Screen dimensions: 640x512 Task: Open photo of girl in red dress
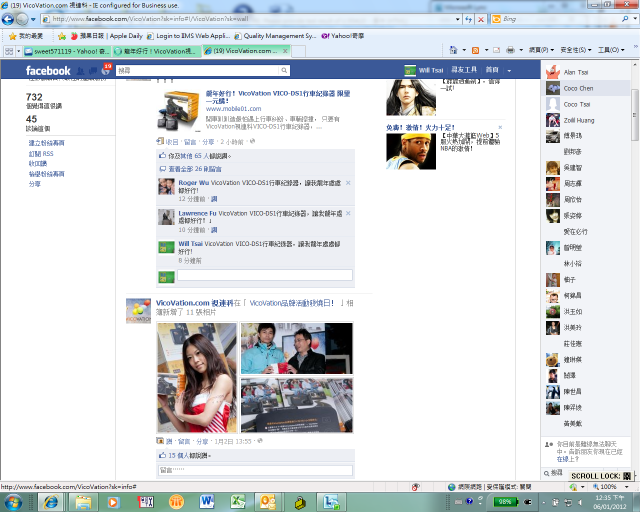197,378
